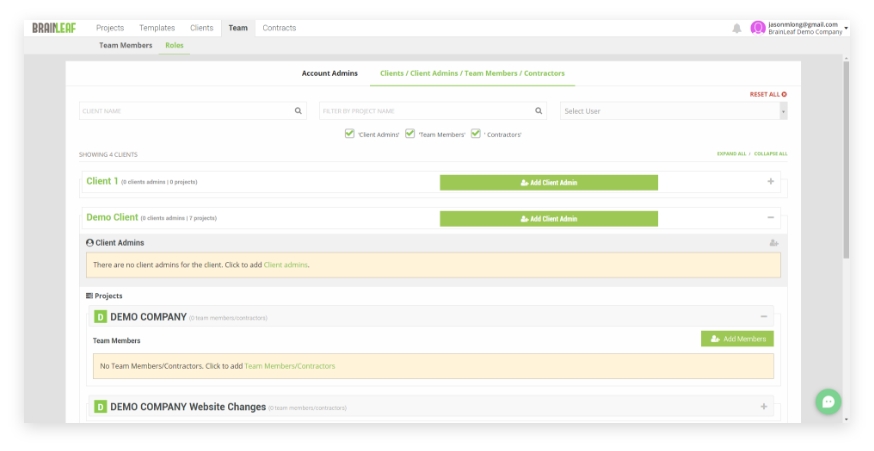
Task: Open the Templates menu
Action: pyautogui.click(x=157, y=28)
